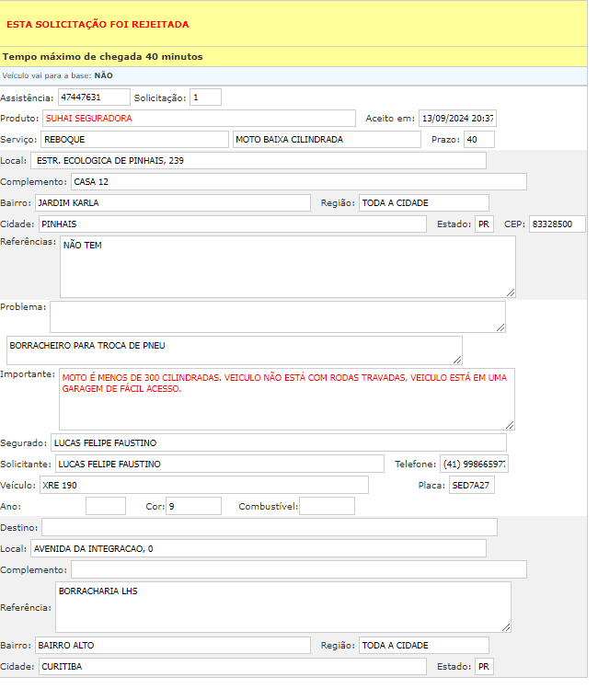598x700 pixels.
Task: Click the Tempo máximo de chegada 40 minutos text
Action: coord(103,57)
